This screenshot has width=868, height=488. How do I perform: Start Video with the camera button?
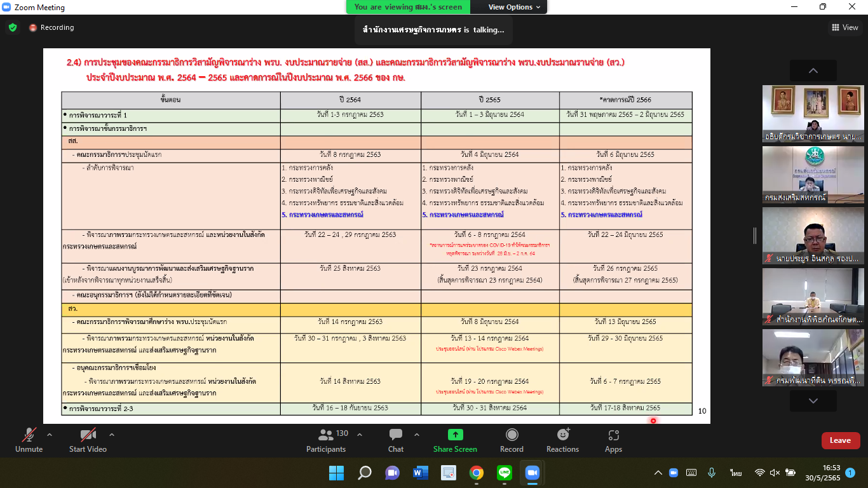[88, 440]
